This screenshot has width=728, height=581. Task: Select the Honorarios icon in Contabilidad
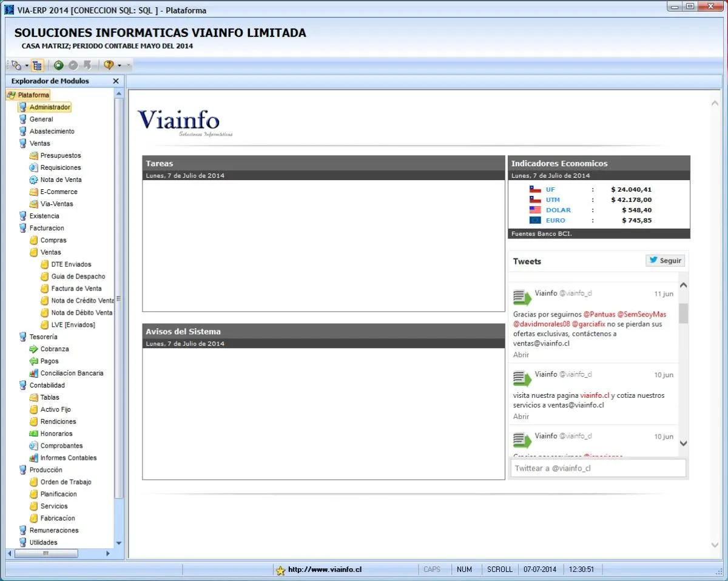pyautogui.click(x=34, y=434)
